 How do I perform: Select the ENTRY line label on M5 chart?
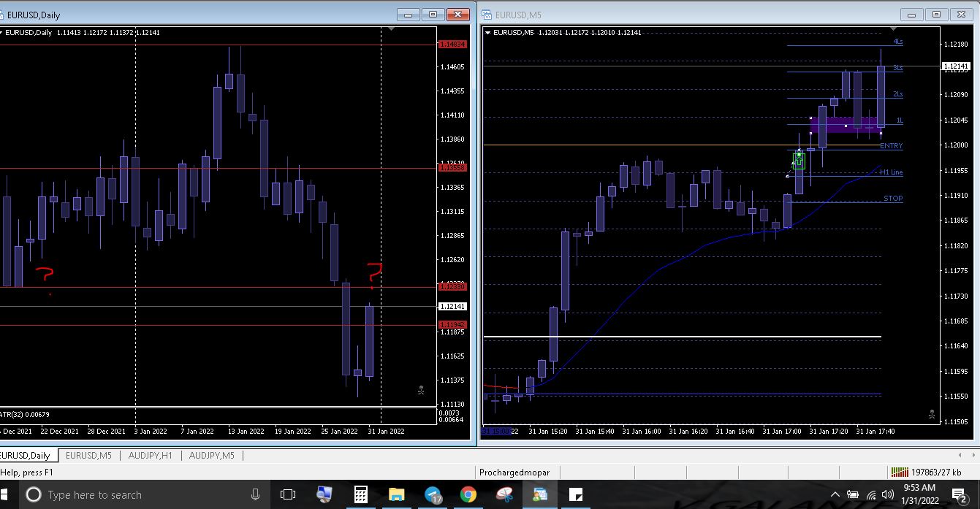(x=891, y=146)
